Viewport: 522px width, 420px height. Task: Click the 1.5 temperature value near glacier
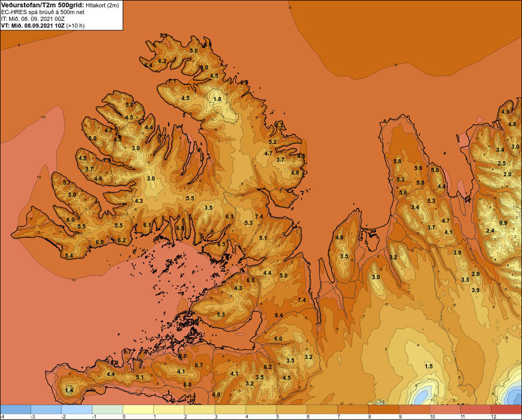click(429, 366)
